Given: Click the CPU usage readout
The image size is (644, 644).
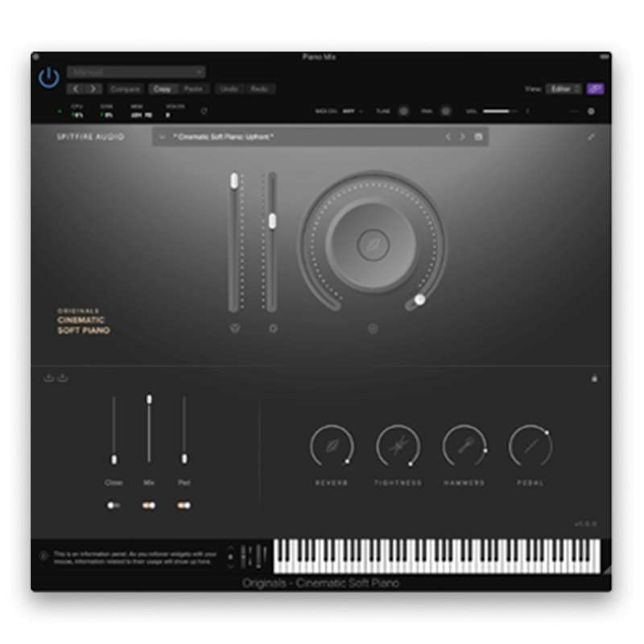Looking at the screenshot, I should pos(76,111).
